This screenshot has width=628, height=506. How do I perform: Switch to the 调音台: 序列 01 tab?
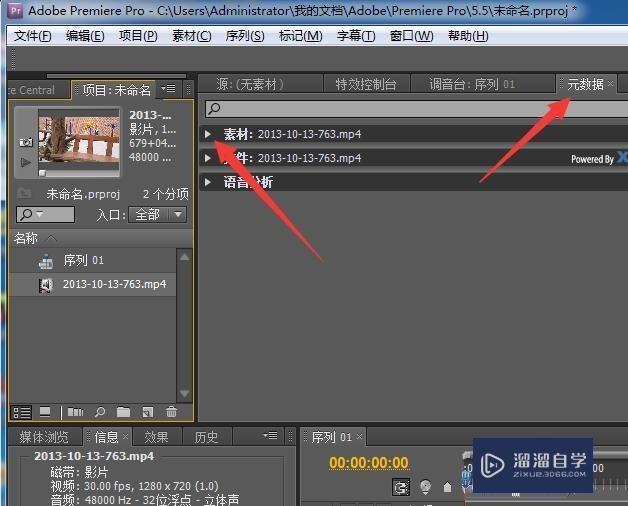coord(472,84)
